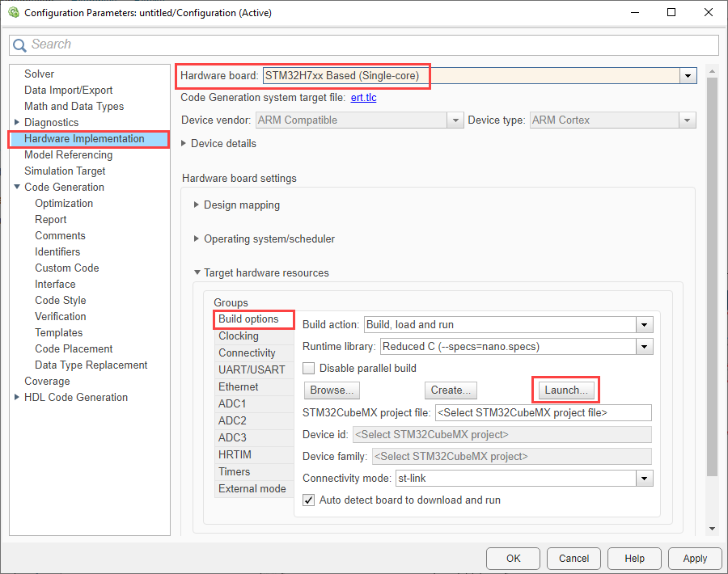
Task: Uncheck Auto detect board to download
Action: (308, 500)
